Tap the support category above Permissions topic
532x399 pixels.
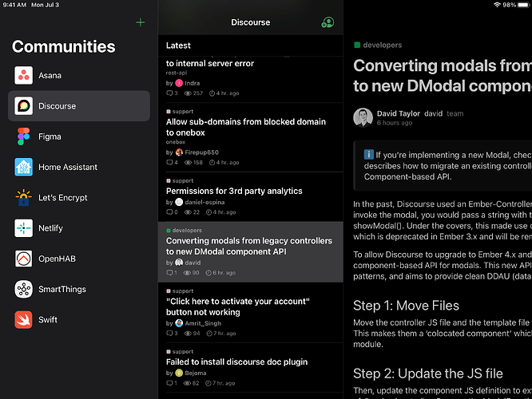[x=183, y=180]
